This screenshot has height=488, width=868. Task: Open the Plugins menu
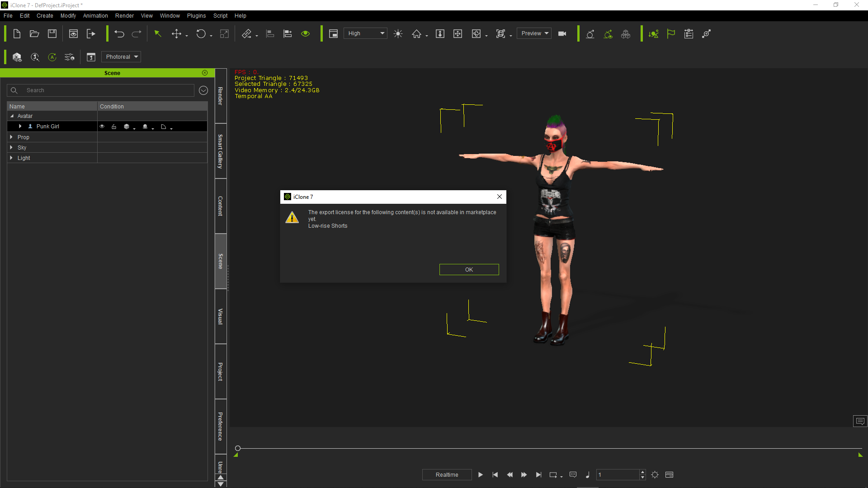pyautogui.click(x=196, y=16)
